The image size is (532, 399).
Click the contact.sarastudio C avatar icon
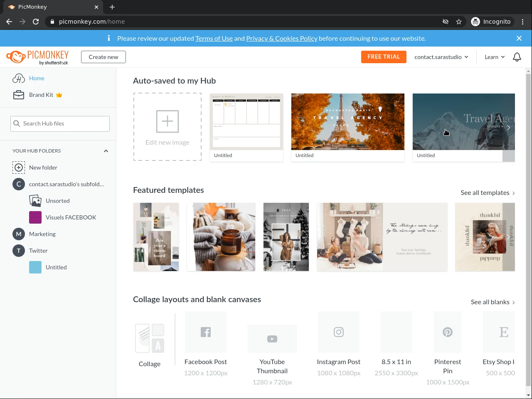[x=19, y=184]
